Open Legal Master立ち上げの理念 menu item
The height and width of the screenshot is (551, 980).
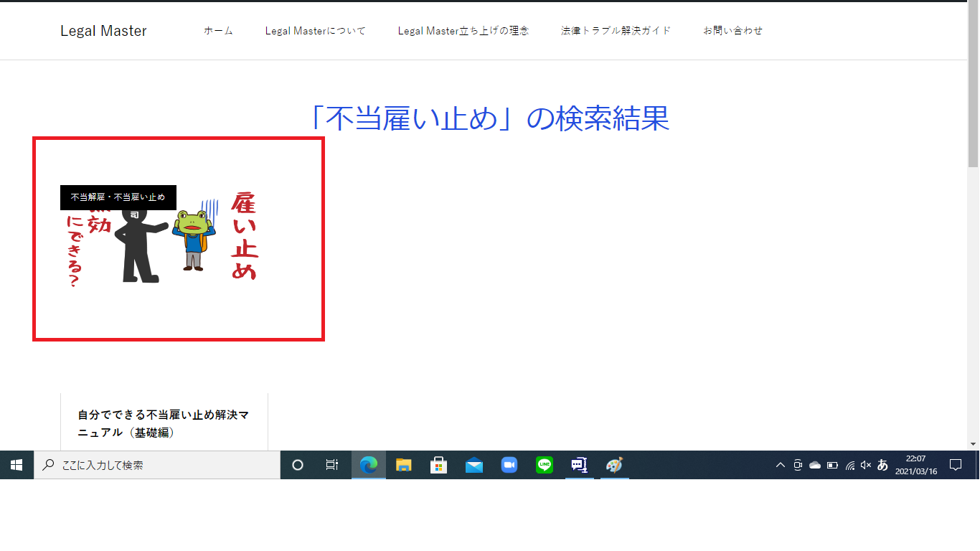point(463,31)
